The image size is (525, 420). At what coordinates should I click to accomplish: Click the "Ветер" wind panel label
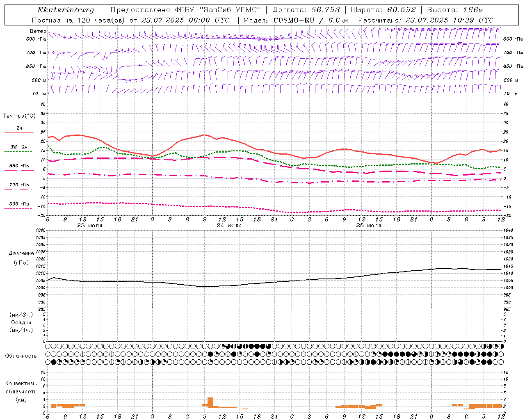click(x=38, y=31)
